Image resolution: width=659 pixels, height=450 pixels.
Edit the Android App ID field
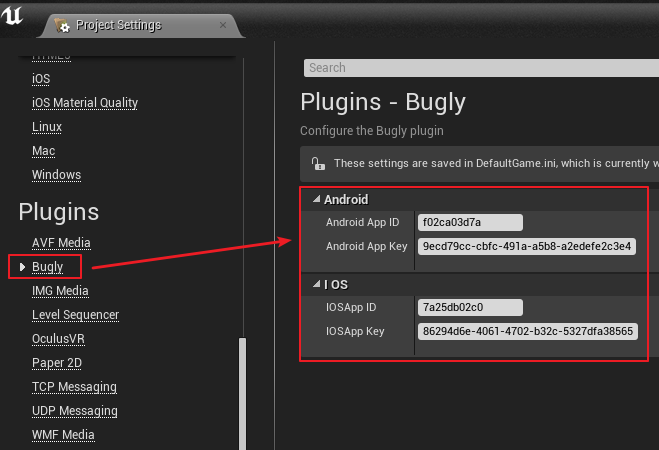[470, 222]
